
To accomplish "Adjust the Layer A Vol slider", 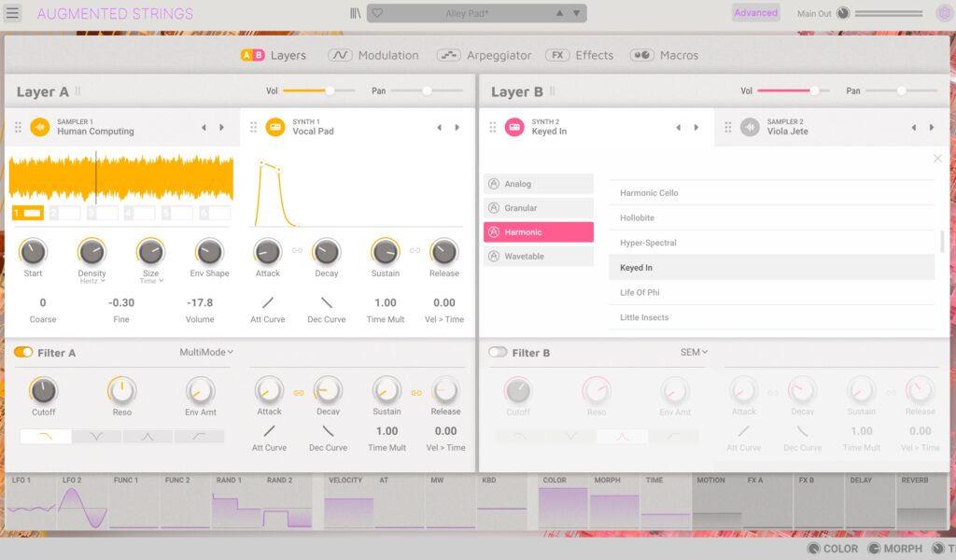I will (x=329, y=91).
